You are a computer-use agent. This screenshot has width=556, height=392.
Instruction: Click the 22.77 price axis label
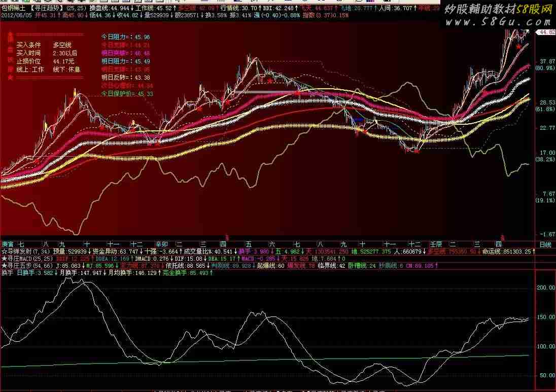(547, 128)
